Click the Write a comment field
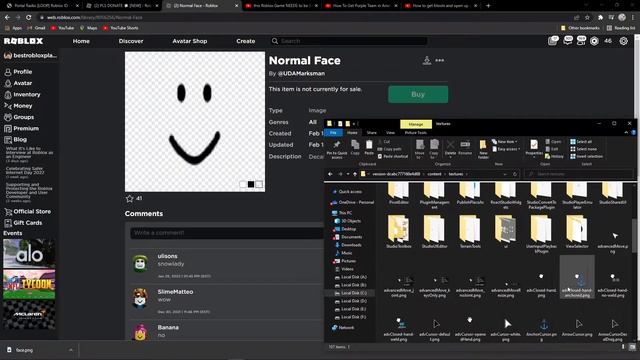Image resolution: width=640 pixels, height=360 pixels. pyautogui.click(x=227, y=233)
